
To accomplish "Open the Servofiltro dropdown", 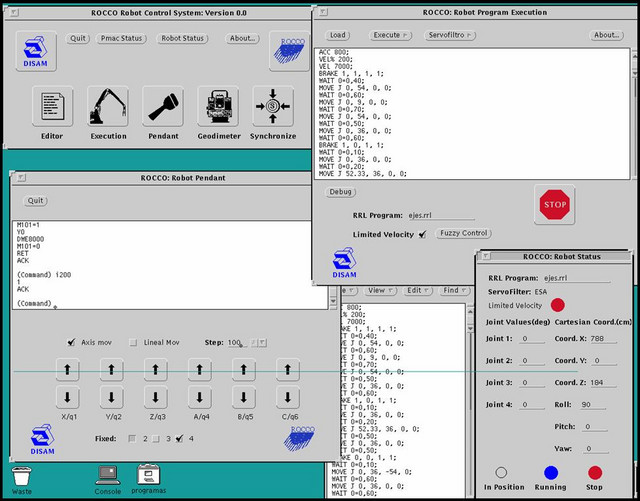I will pos(450,35).
